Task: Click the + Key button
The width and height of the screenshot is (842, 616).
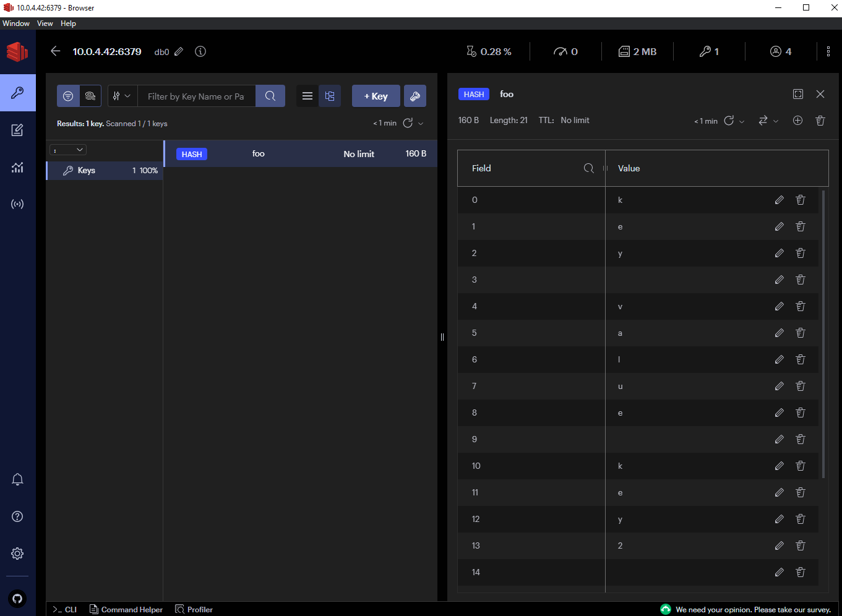Action: pyautogui.click(x=376, y=96)
